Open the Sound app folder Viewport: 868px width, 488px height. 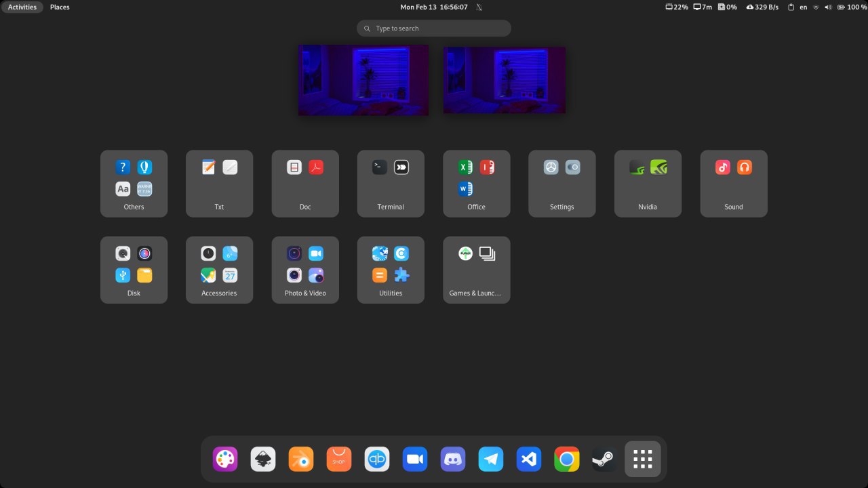734,184
